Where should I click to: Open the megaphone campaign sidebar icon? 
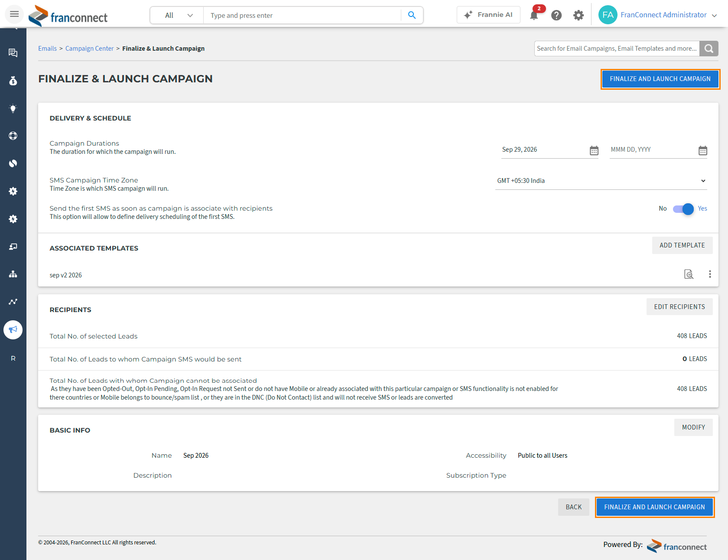coord(13,330)
